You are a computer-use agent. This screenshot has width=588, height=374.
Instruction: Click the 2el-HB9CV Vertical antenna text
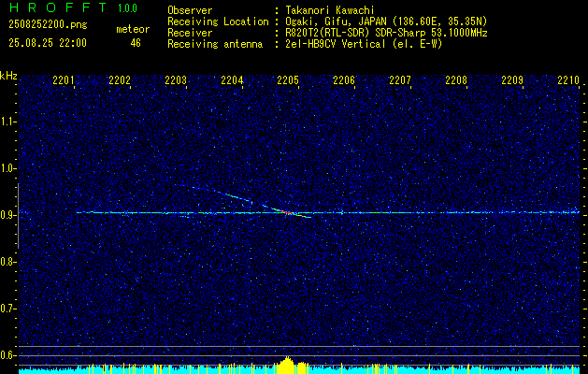(364, 44)
